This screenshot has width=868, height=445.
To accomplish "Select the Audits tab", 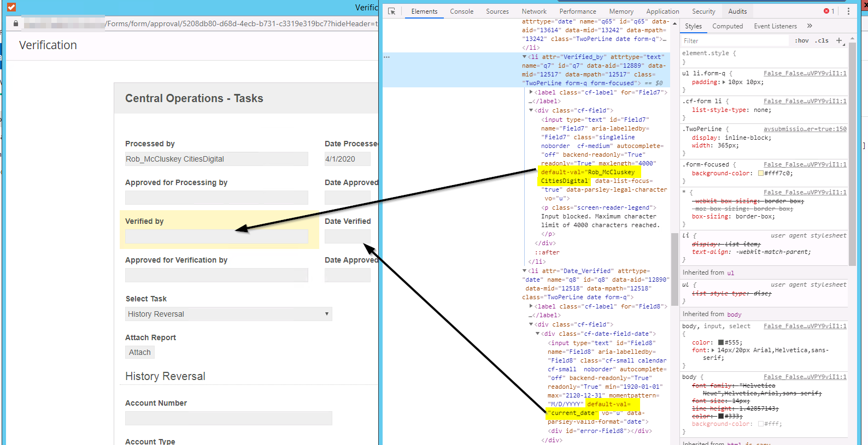I will (x=737, y=11).
